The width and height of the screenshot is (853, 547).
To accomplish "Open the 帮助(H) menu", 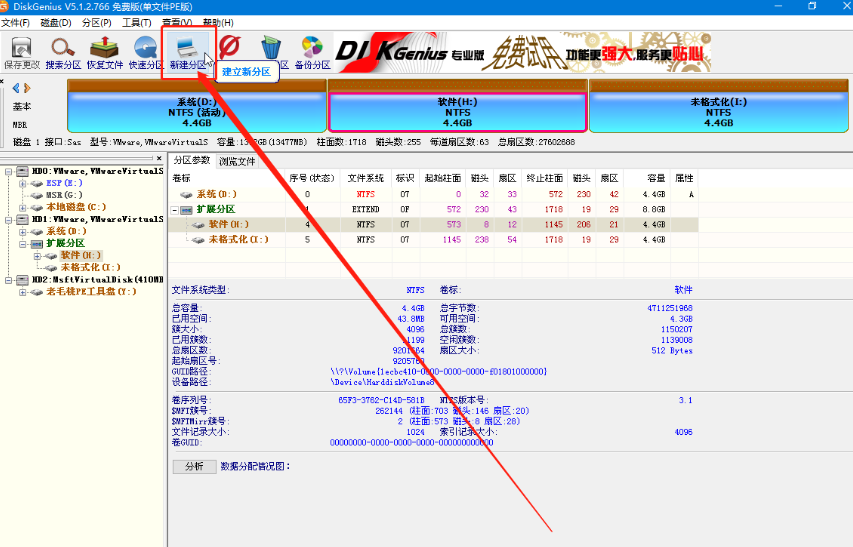I will (218, 23).
